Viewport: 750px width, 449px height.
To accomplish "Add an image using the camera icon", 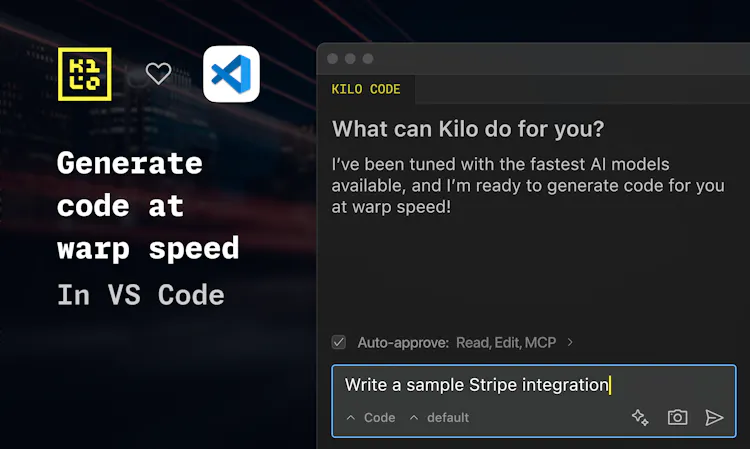I will (677, 417).
